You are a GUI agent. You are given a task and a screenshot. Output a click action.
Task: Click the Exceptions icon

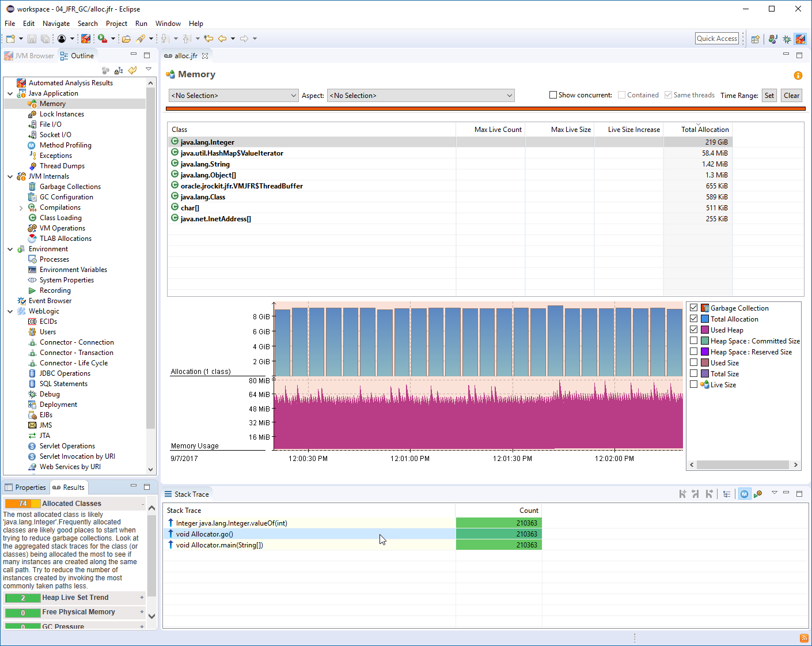point(32,156)
